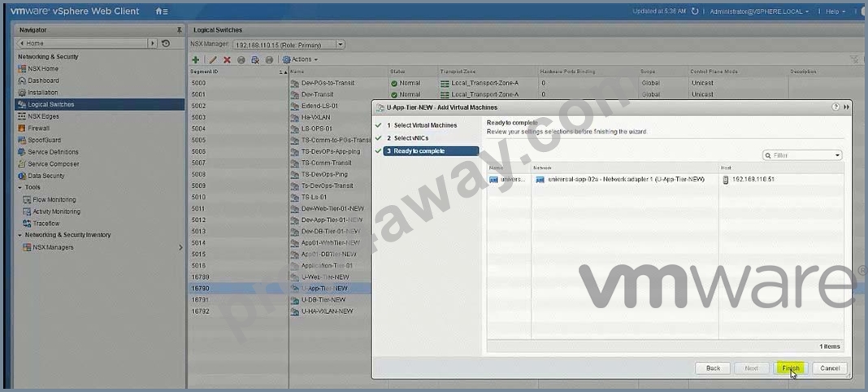Sort dialog table by Network column header

624,168
